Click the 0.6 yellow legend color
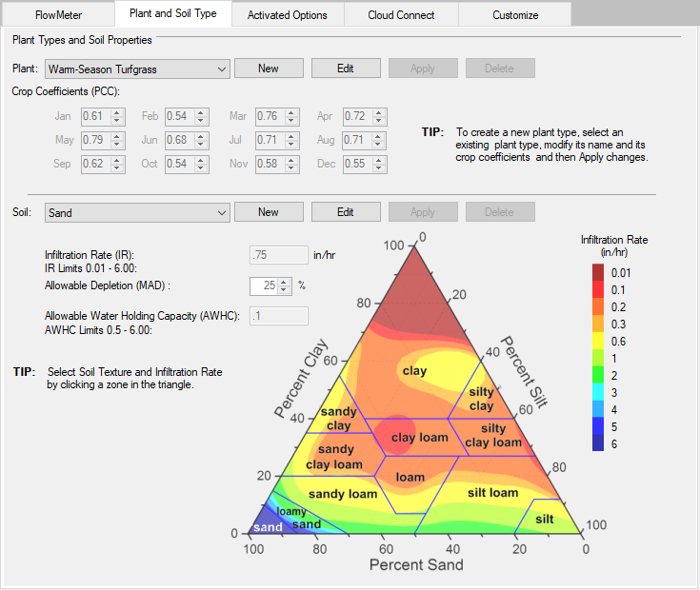Image resolution: width=700 pixels, height=590 pixels. (598, 342)
